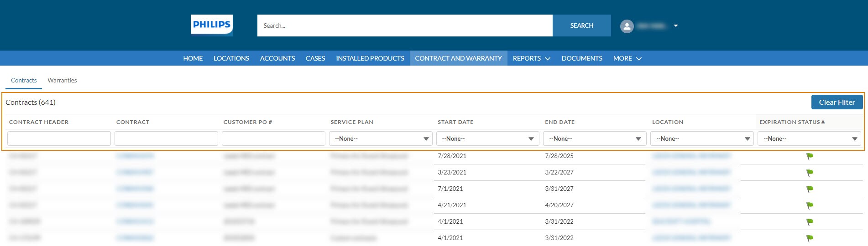Click the user profile avatar icon
868x246 pixels.
(627, 26)
